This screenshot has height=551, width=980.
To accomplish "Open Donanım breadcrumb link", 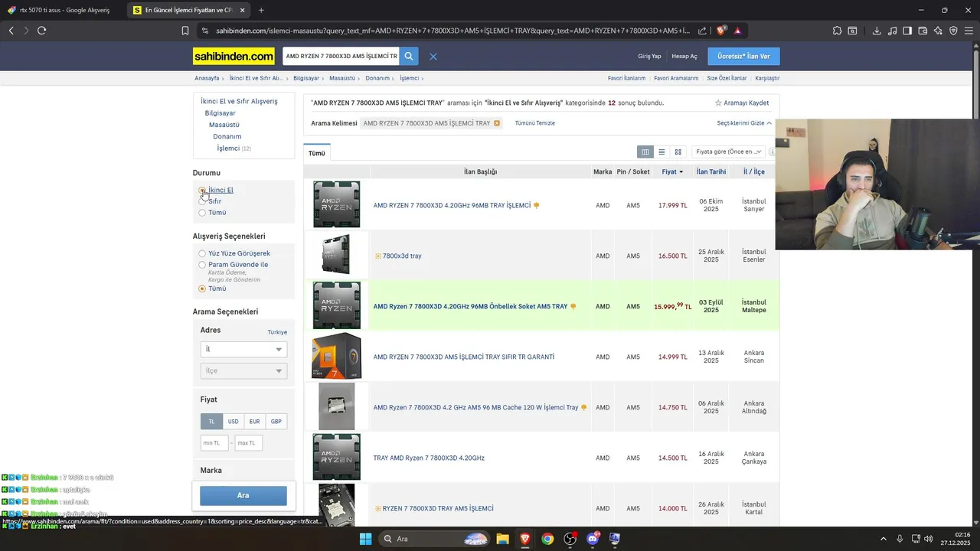I will (377, 78).
